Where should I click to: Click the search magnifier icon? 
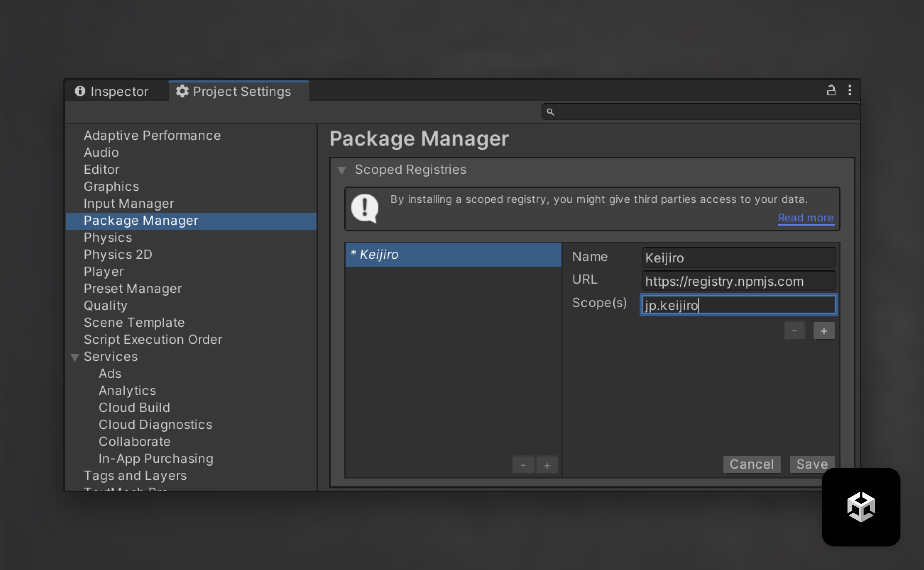(x=551, y=112)
